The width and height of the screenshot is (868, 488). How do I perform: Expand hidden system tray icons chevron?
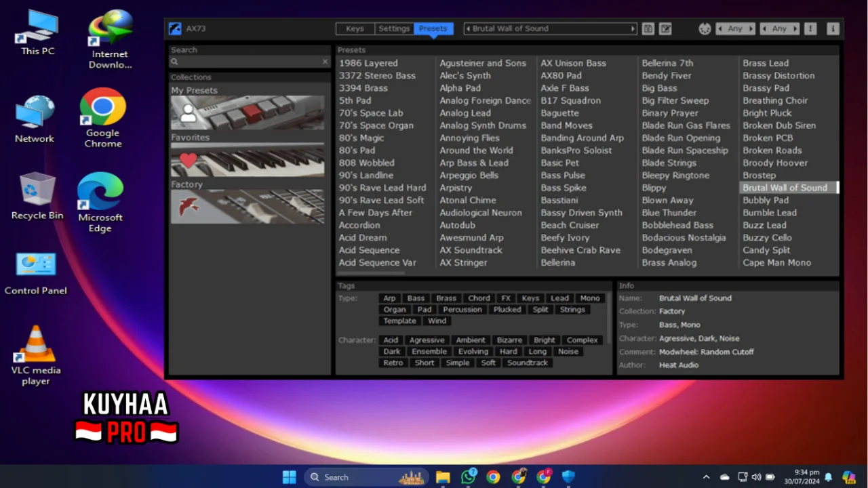point(706,477)
